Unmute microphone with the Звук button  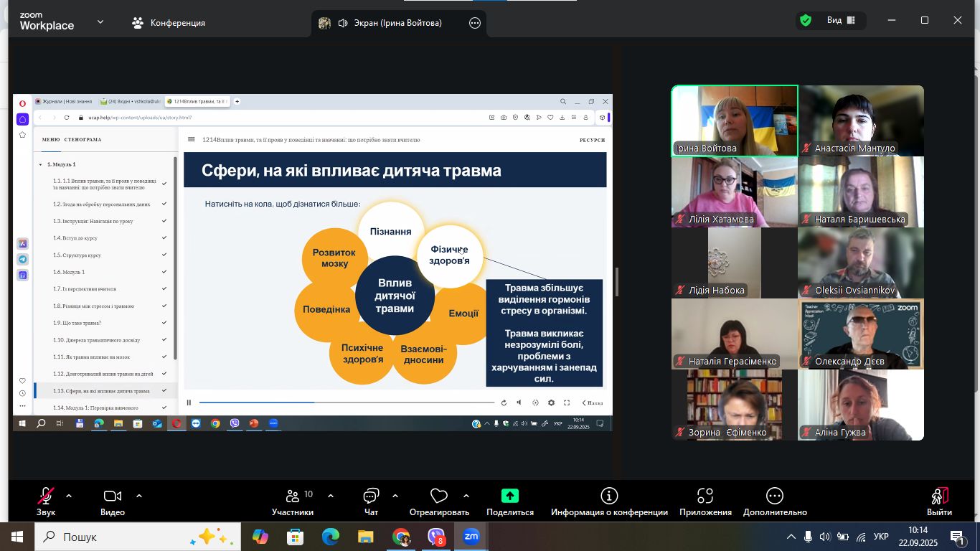pos(46,500)
